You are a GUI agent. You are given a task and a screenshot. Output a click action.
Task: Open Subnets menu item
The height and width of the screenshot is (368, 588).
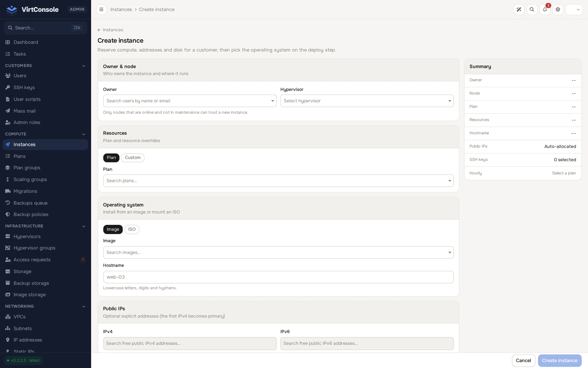(x=45, y=328)
